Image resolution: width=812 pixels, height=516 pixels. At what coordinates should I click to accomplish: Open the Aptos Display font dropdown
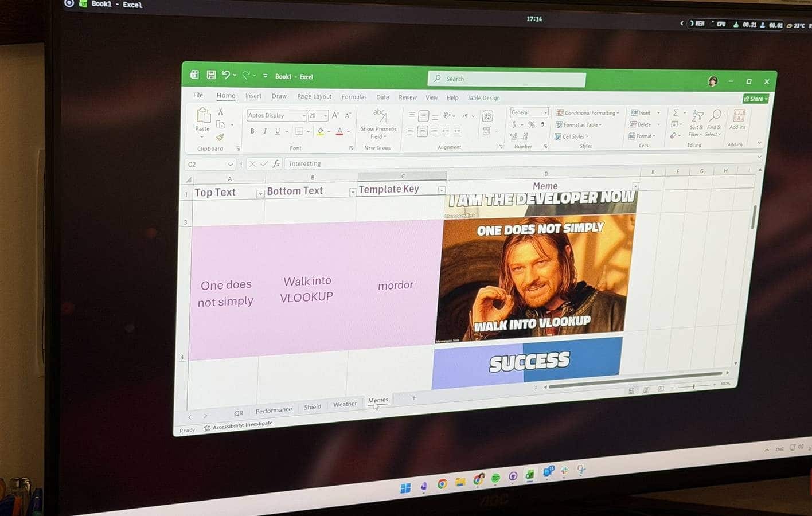[303, 116]
